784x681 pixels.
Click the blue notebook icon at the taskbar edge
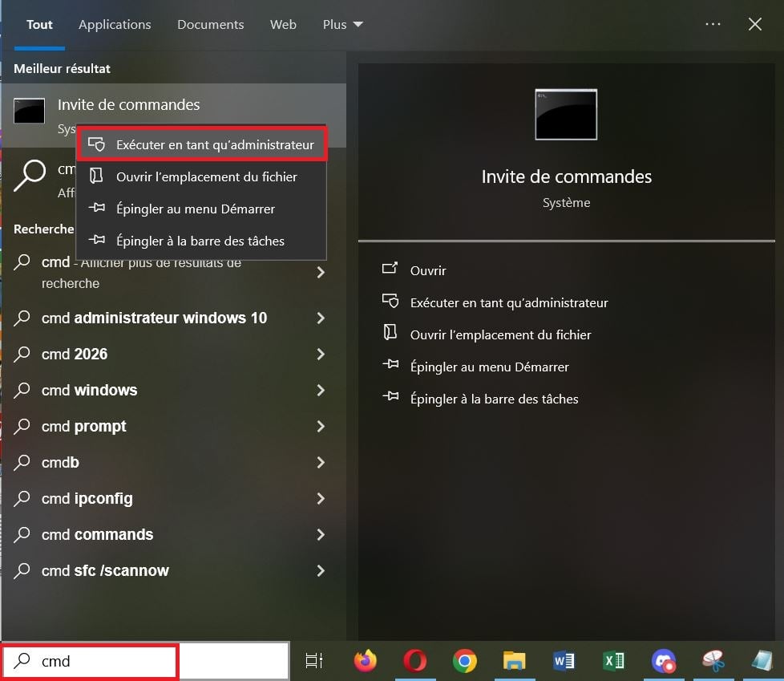[x=762, y=661]
